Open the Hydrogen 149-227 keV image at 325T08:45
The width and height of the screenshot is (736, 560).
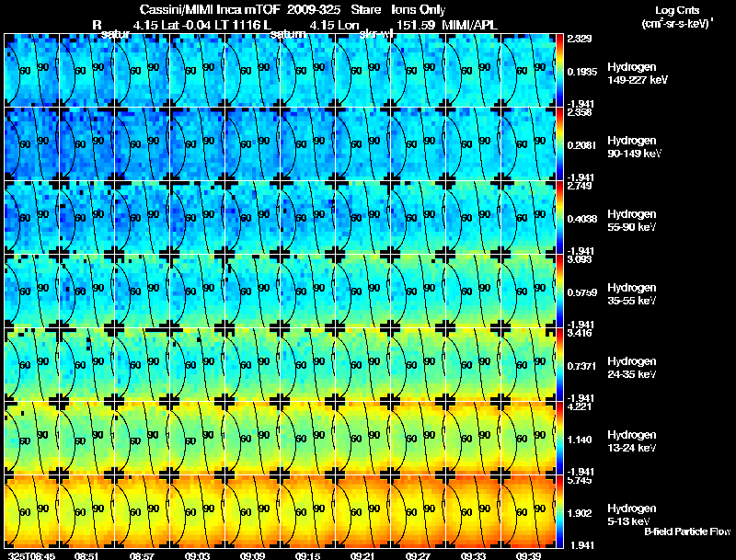(x=31, y=70)
